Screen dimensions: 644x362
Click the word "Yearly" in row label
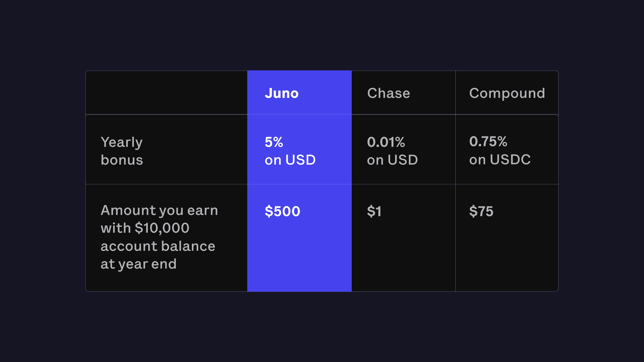point(121,142)
